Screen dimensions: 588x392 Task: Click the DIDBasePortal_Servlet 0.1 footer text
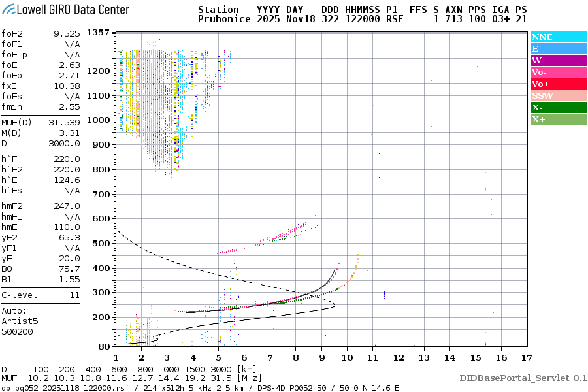523,378
